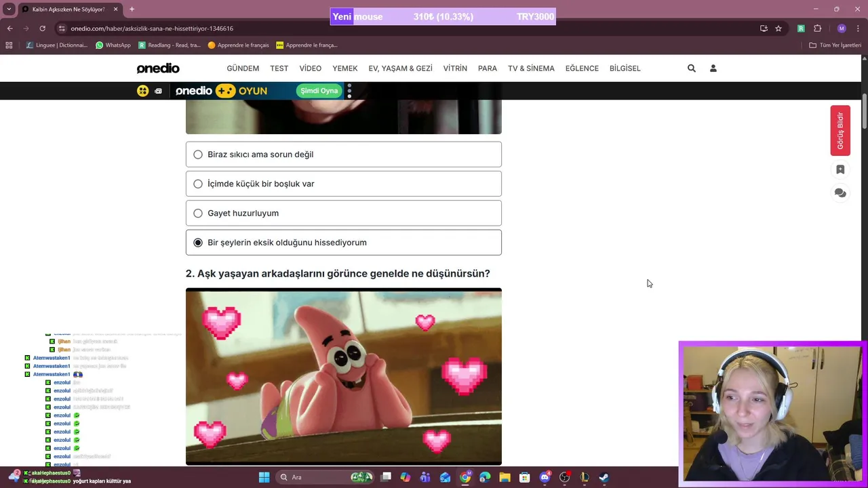868x488 pixels.
Task: Open the VİTRİN section
Action: pos(455,68)
